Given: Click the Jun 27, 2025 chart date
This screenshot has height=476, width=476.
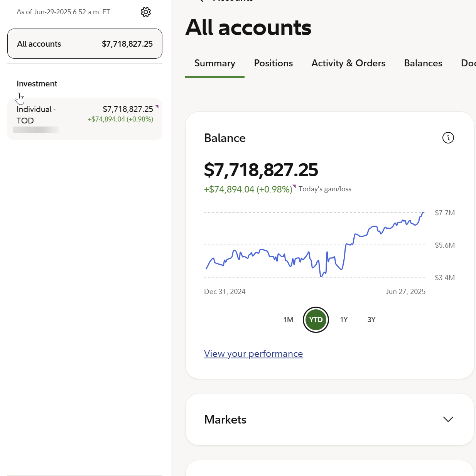Looking at the screenshot, I should [405, 292].
